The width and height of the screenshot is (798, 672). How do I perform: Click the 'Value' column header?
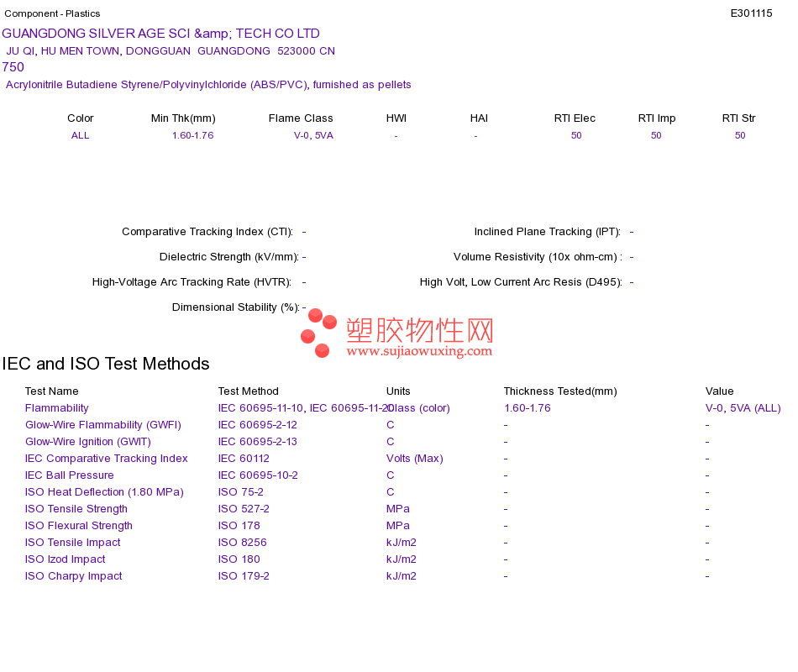tap(720, 391)
